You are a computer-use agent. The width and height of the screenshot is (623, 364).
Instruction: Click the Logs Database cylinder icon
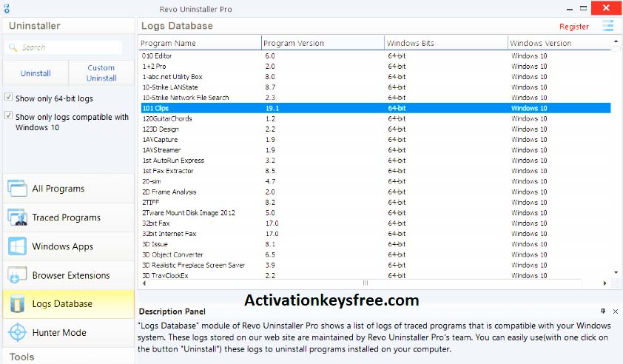pos(17,304)
